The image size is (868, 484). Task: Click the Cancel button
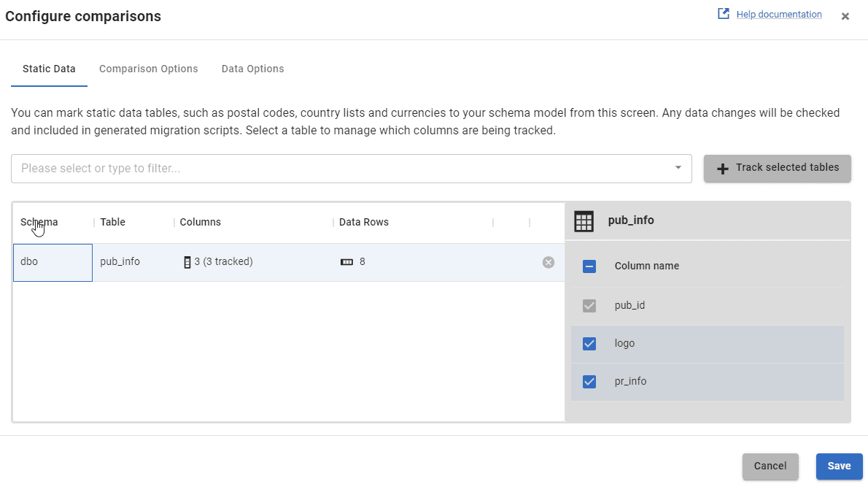pyautogui.click(x=770, y=466)
